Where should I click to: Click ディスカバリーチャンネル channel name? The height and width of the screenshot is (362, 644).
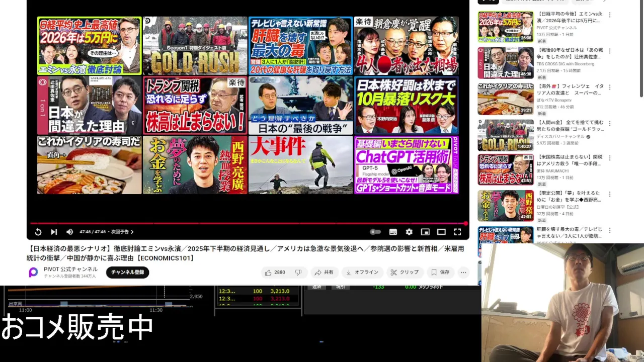click(560, 136)
